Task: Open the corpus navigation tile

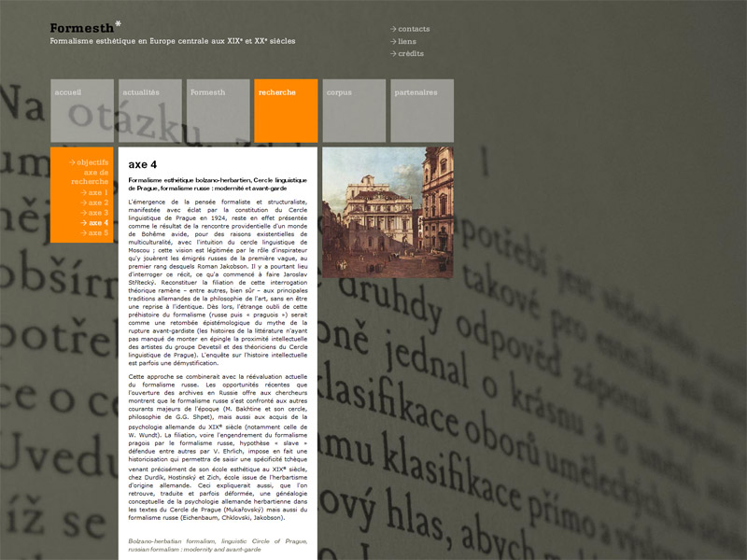Action: (354, 110)
